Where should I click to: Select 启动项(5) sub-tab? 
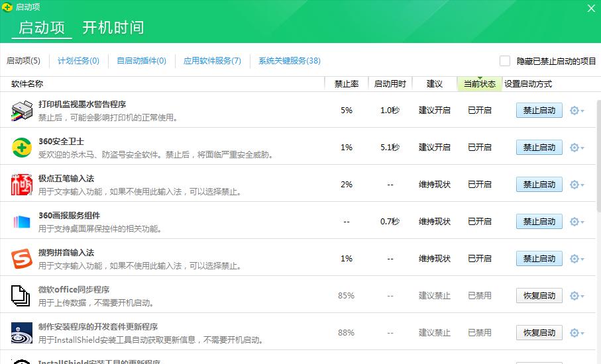click(x=23, y=61)
